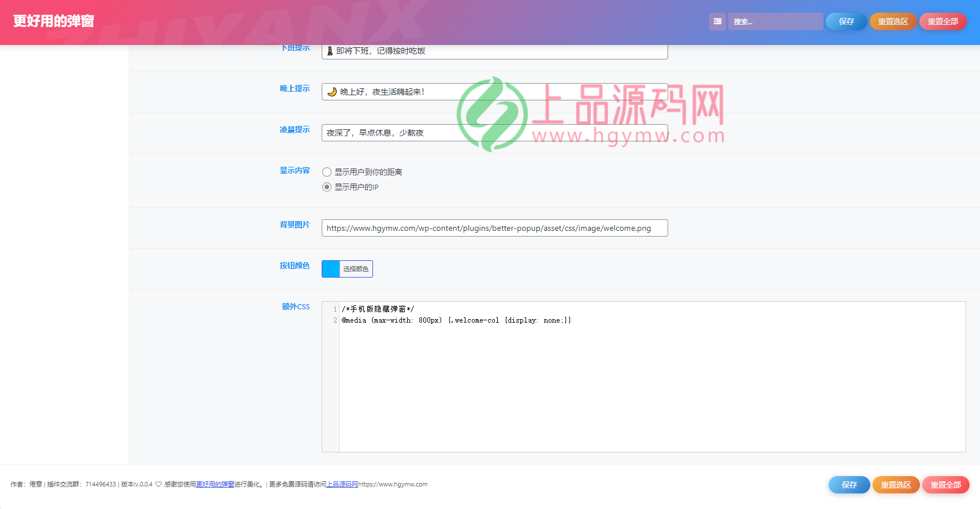The width and height of the screenshot is (980, 509).
Task: Open the 上品源码网 footer link
Action: click(x=342, y=484)
